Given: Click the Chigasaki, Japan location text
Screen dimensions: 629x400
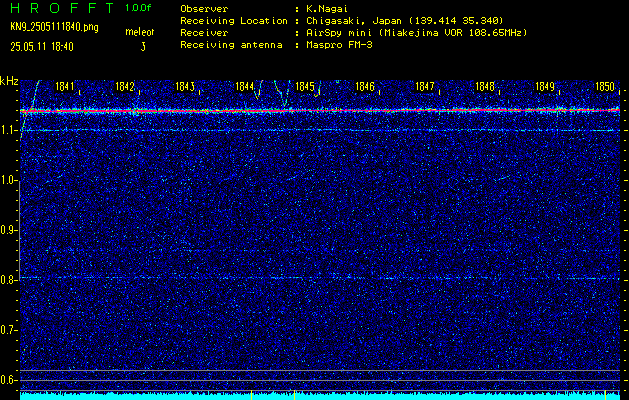Looking at the screenshot, I should pyautogui.click(x=405, y=20).
